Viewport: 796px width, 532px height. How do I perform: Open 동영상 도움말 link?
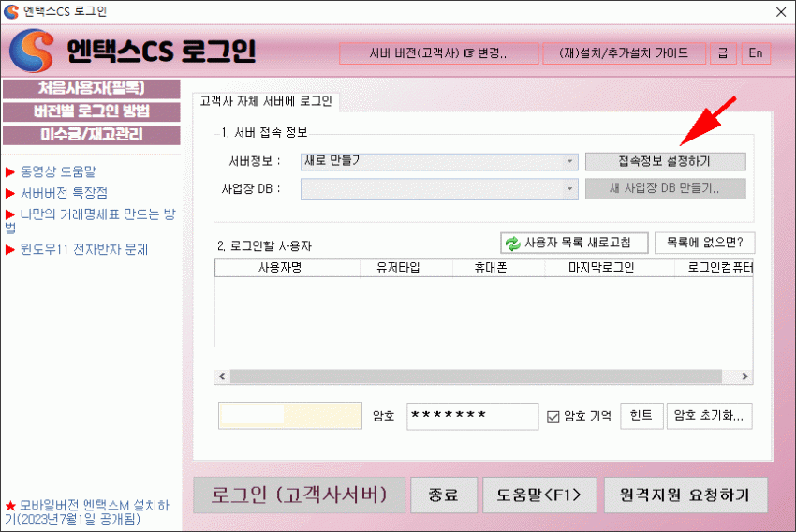(x=58, y=172)
